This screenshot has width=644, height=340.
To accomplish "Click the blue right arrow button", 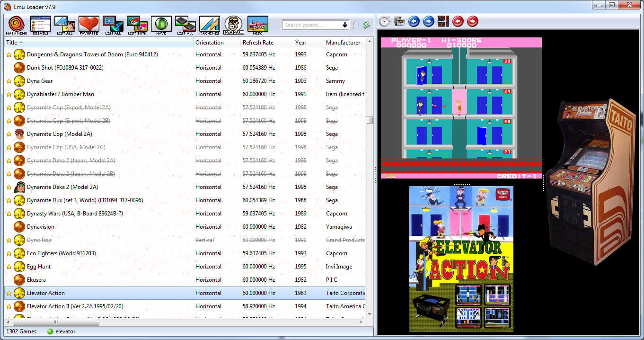I will pyautogui.click(x=429, y=21).
